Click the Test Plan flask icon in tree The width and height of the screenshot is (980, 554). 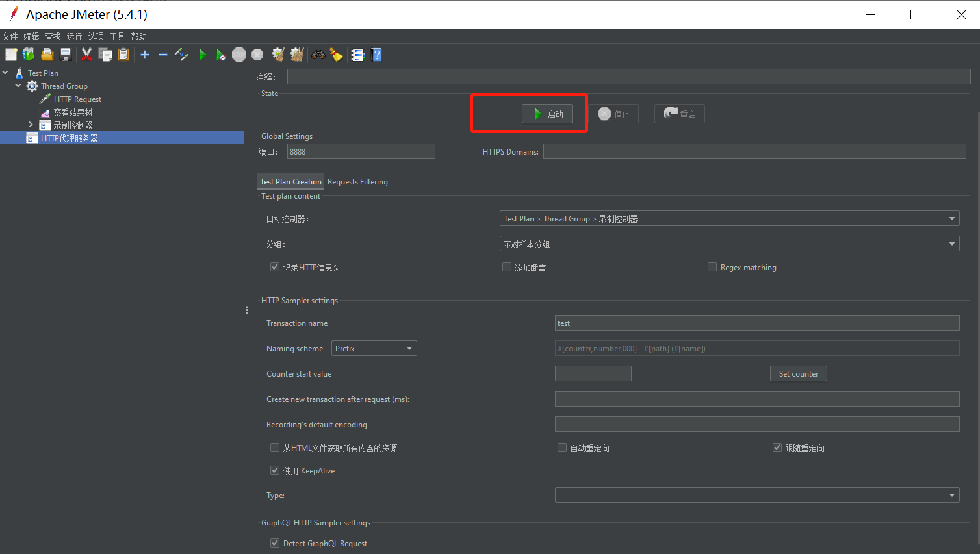click(x=19, y=73)
